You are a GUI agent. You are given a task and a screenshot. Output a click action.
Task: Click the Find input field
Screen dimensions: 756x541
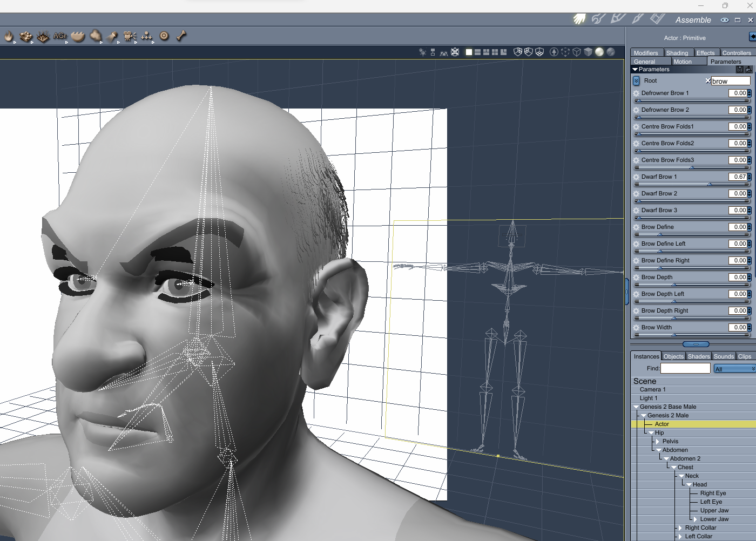click(x=685, y=368)
